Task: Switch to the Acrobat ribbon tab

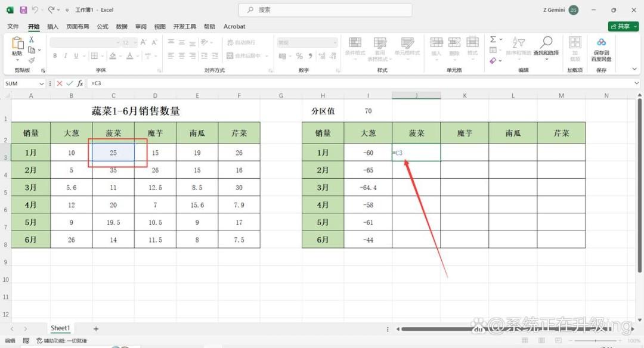Action: 234,26
